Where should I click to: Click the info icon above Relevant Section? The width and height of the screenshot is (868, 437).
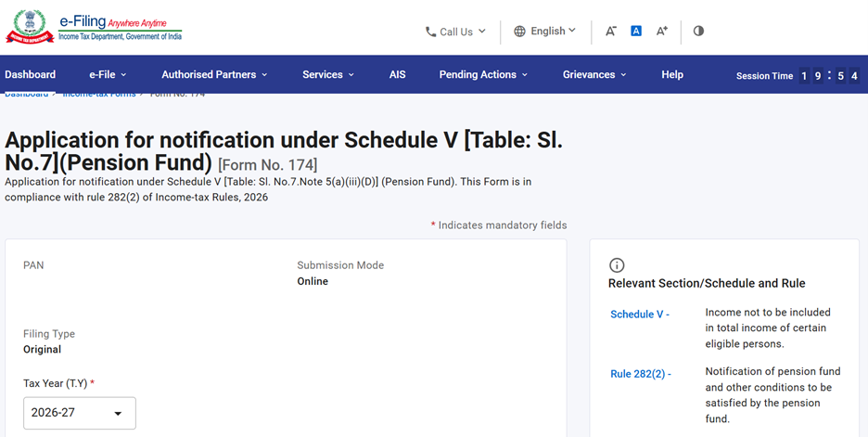(x=617, y=265)
